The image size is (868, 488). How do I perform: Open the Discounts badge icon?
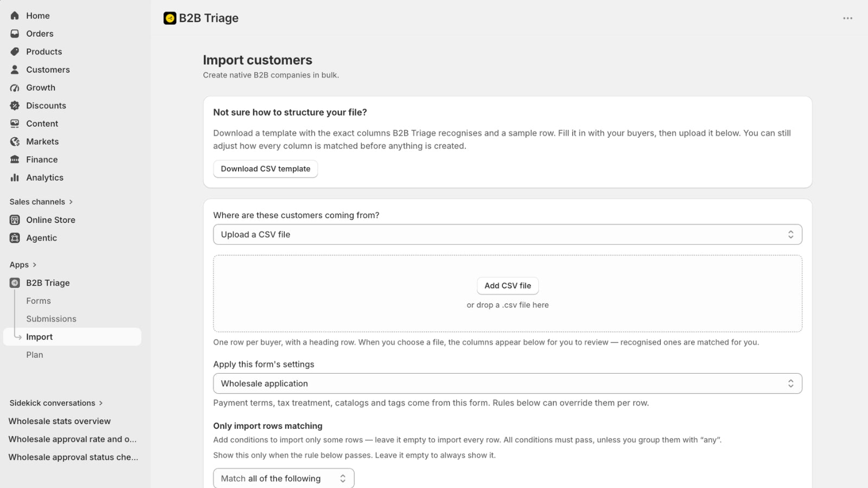(15, 106)
